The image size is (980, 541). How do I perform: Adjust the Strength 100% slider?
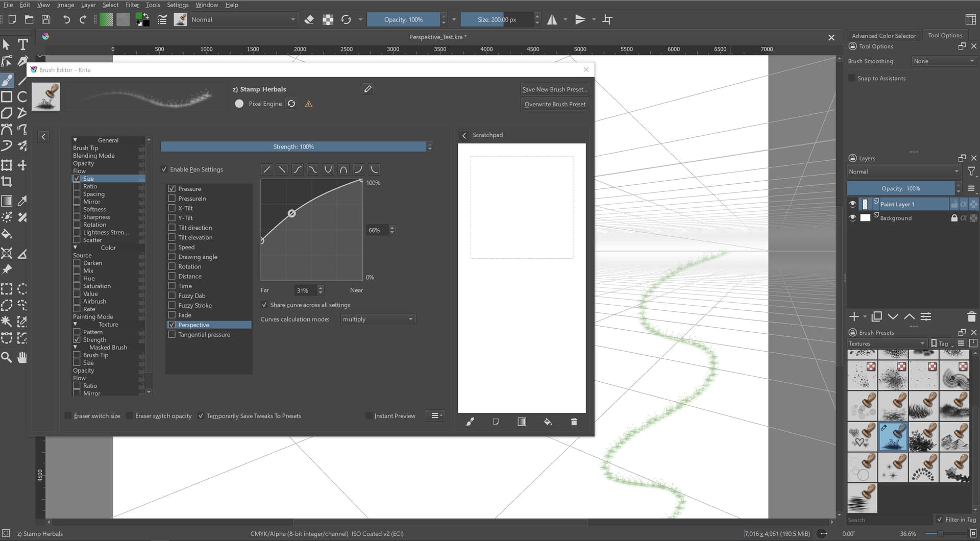pos(293,146)
